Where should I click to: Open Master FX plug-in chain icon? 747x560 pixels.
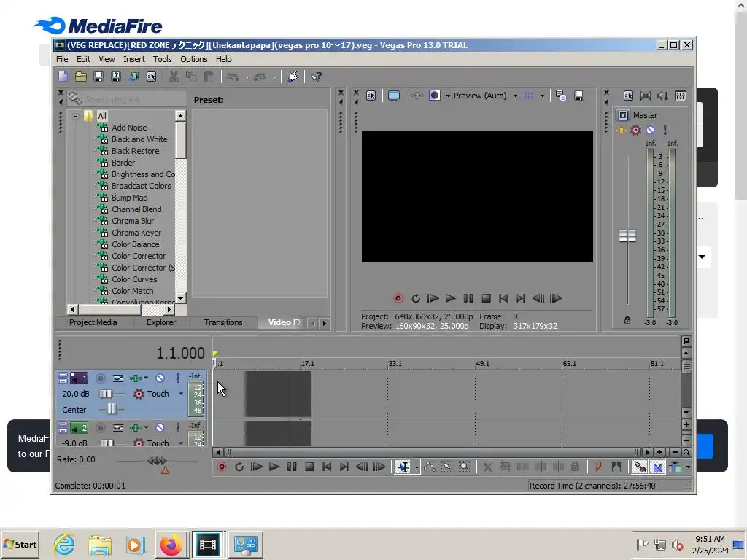(622, 130)
